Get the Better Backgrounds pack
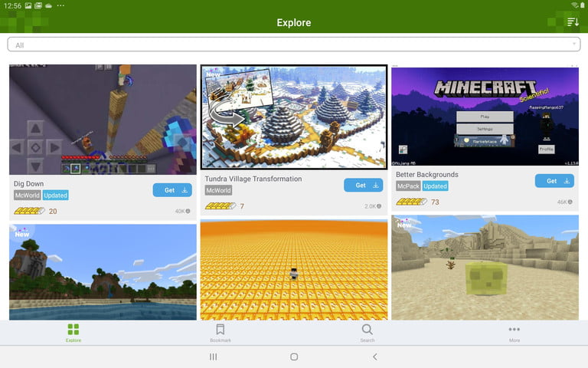The image size is (588, 368). coord(554,181)
